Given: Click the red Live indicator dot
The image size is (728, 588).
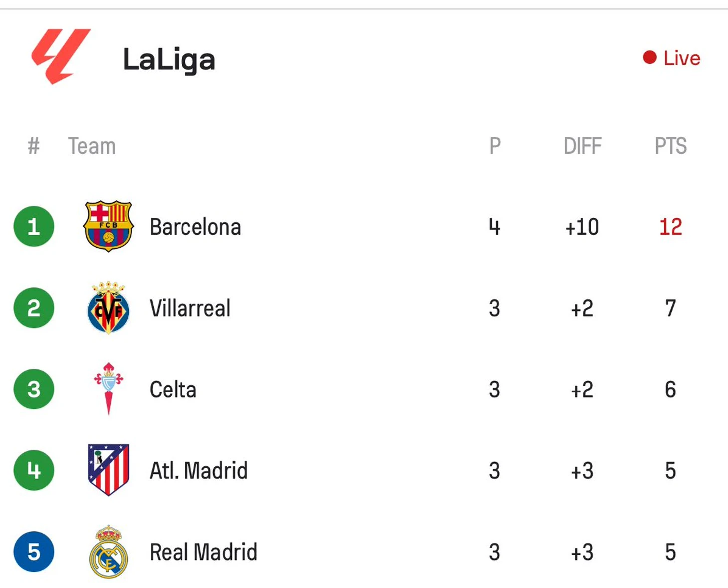Looking at the screenshot, I should pos(649,58).
